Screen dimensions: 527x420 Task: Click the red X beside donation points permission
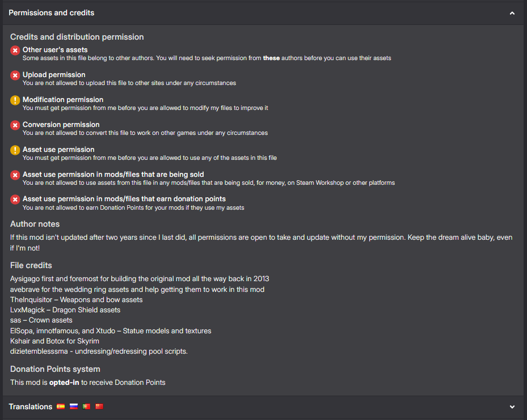[x=15, y=200]
